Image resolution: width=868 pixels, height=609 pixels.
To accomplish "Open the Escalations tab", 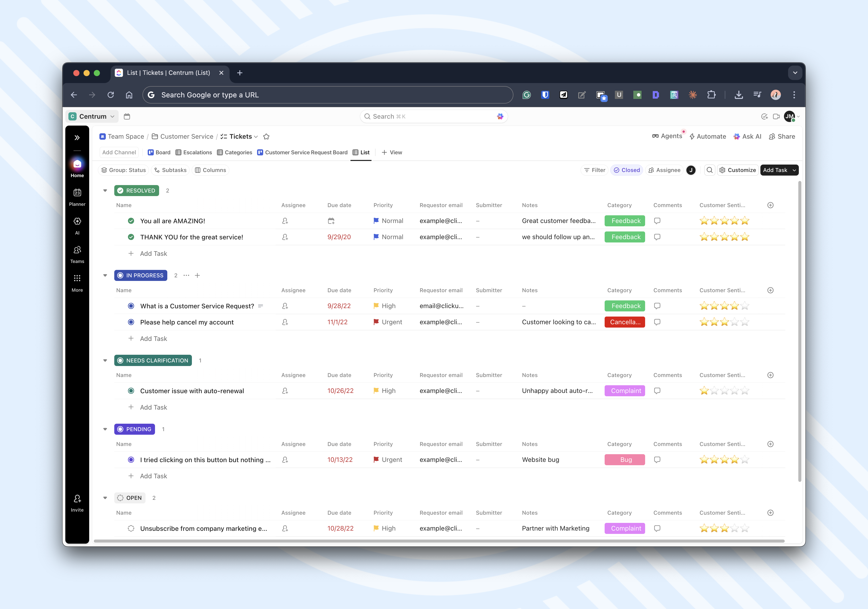I will 194,152.
